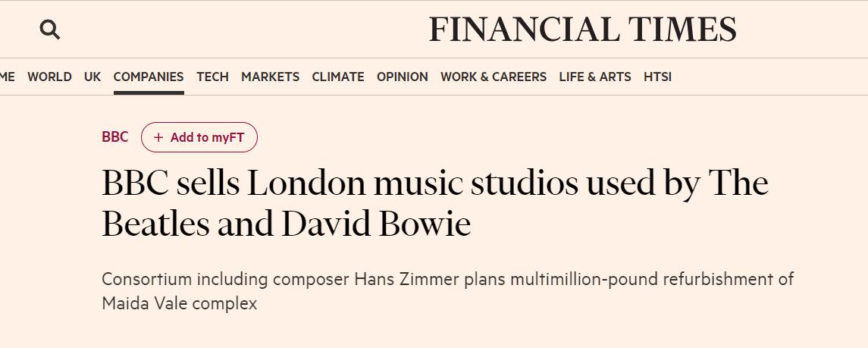This screenshot has height=348, width=868.
Task: Open the Markets section
Action: pos(270,77)
